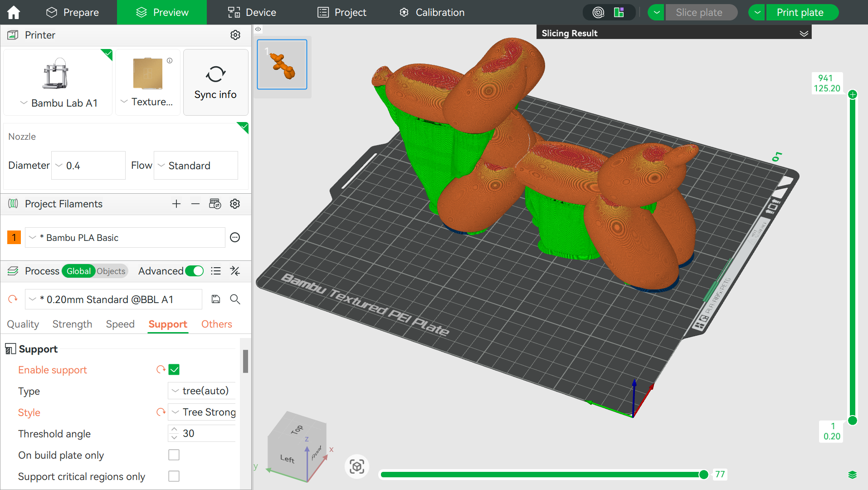This screenshot has width=868, height=490.
Task: Open printer settings gear icon
Action: tap(235, 35)
